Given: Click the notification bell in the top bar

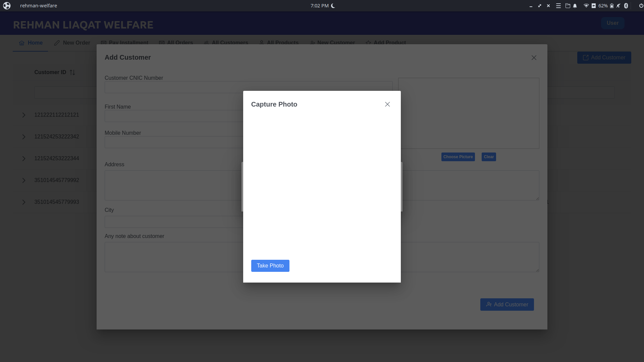Looking at the screenshot, I should click(x=575, y=6).
